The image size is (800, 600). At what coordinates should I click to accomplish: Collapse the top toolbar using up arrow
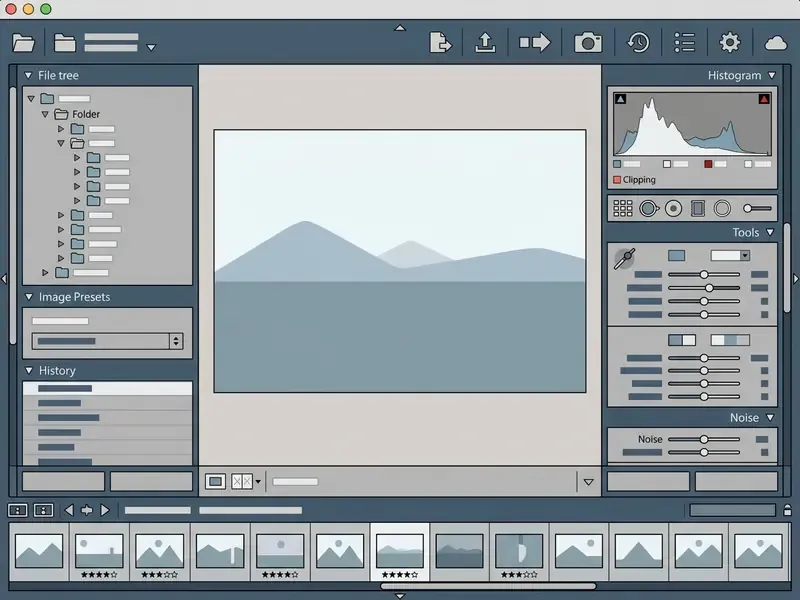400,28
